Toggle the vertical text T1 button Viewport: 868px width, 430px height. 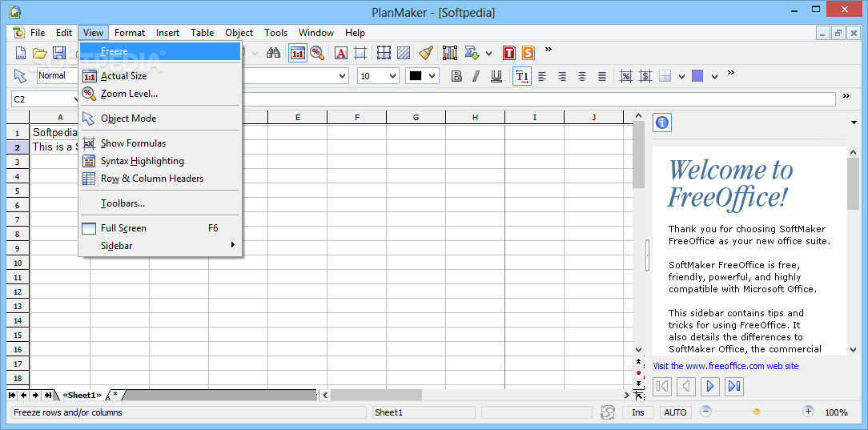click(522, 76)
